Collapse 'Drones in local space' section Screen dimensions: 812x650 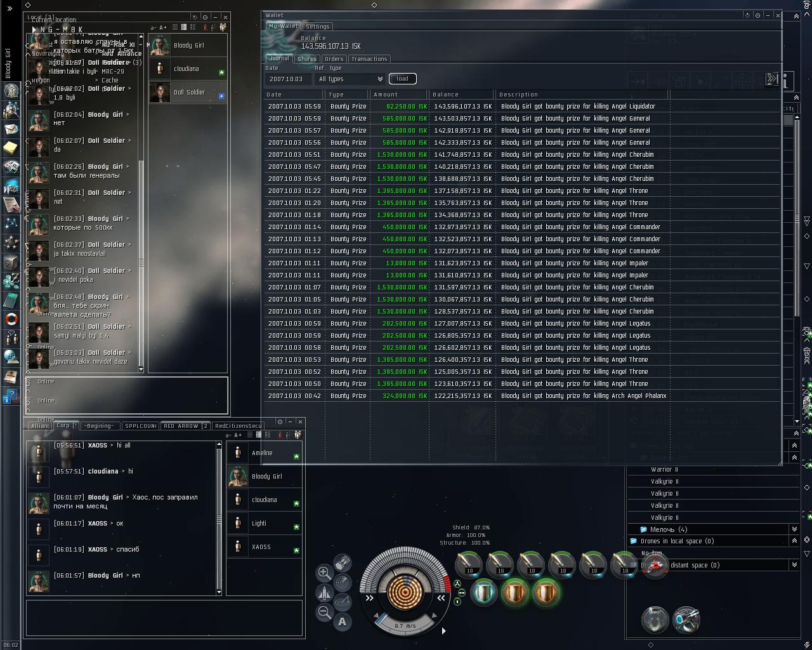coord(794,541)
